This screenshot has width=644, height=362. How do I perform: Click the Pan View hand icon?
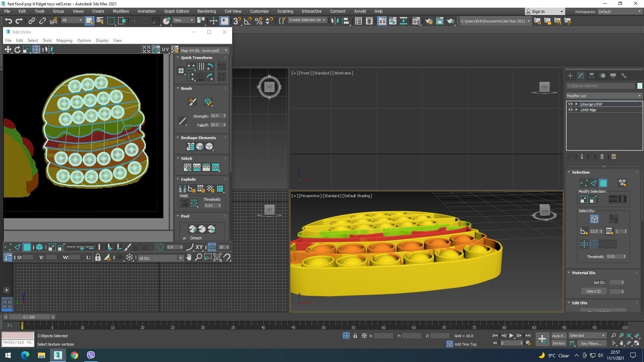189,257
